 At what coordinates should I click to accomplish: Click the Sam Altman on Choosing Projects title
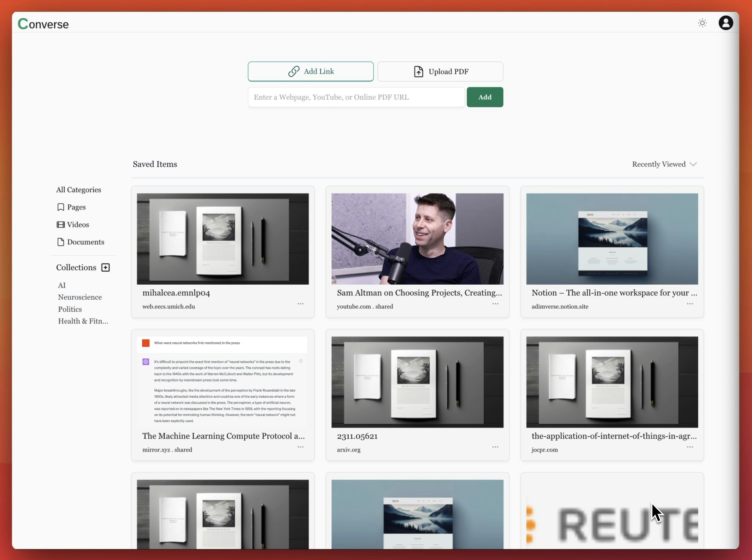point(419,293)
